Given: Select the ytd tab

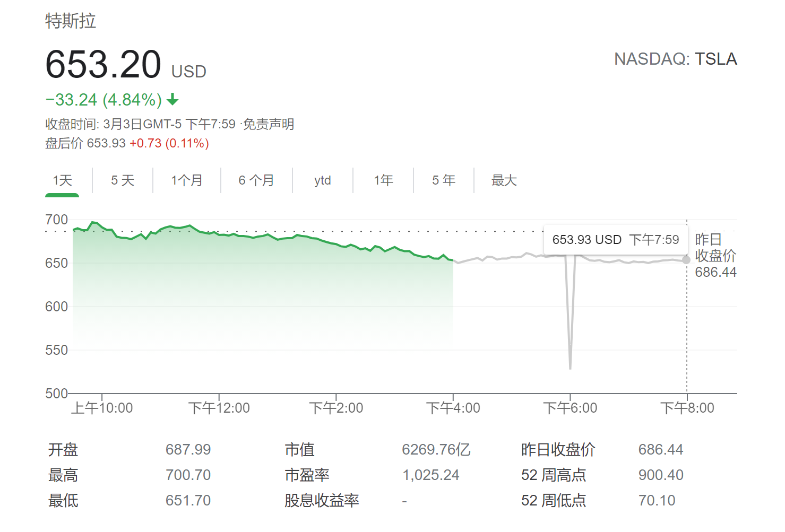Looking at the screenshot, I should tap(323, 180).
